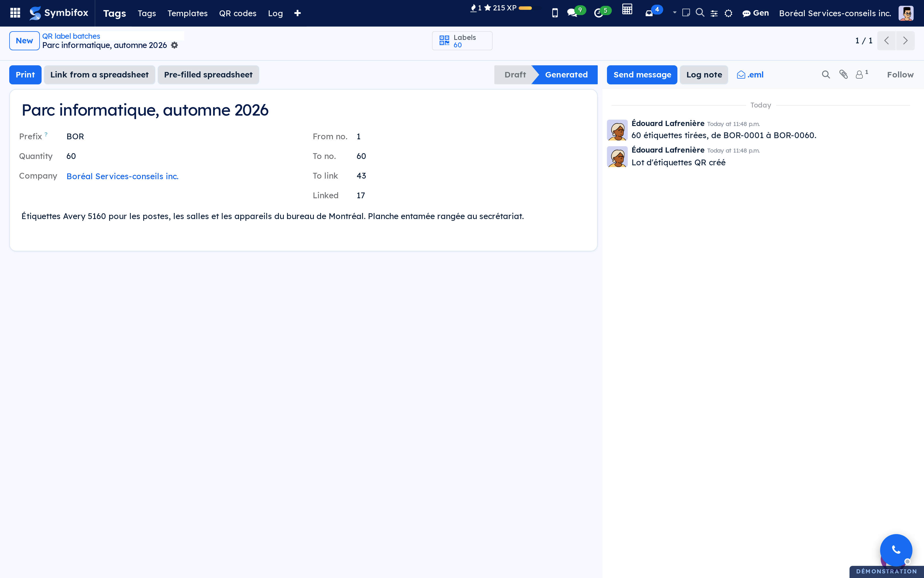Select the Generated status stage
This screenshot has height=578, width=924.
(x=566, y=75)
